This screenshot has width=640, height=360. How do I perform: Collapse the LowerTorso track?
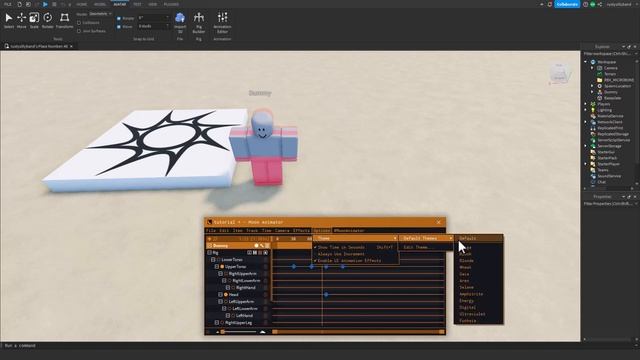(x=213, y=260)
